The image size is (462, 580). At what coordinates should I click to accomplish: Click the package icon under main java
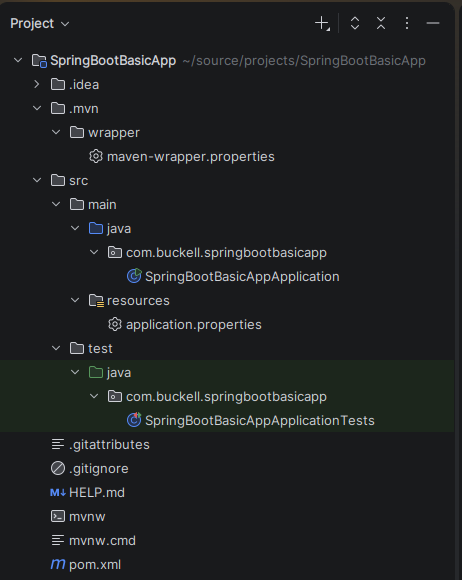click(x=115, y=252)
